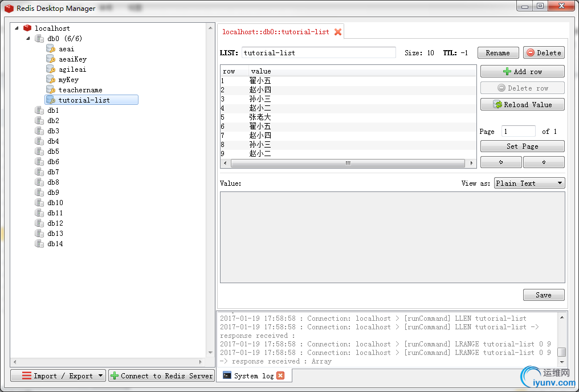The width and height of the screenshot is (579, 392).
Task: Click the key icon beside myKey
Action: coord(51,79)
